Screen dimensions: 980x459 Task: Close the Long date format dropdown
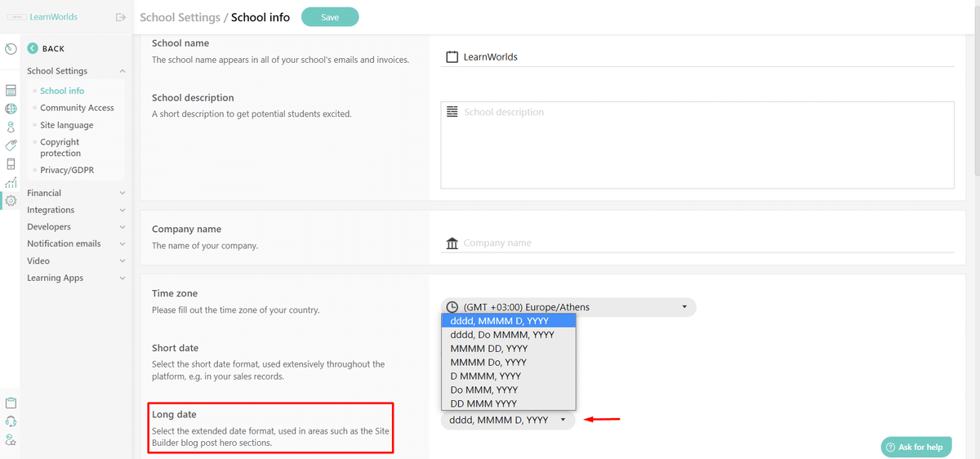tap(508, 420)
